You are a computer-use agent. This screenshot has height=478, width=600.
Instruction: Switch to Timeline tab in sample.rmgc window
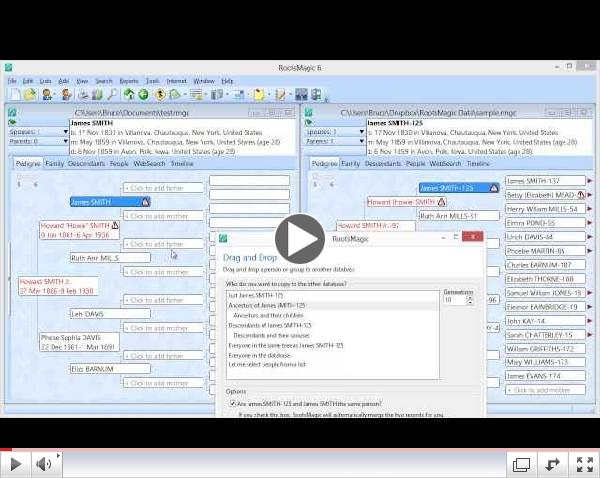478,163
